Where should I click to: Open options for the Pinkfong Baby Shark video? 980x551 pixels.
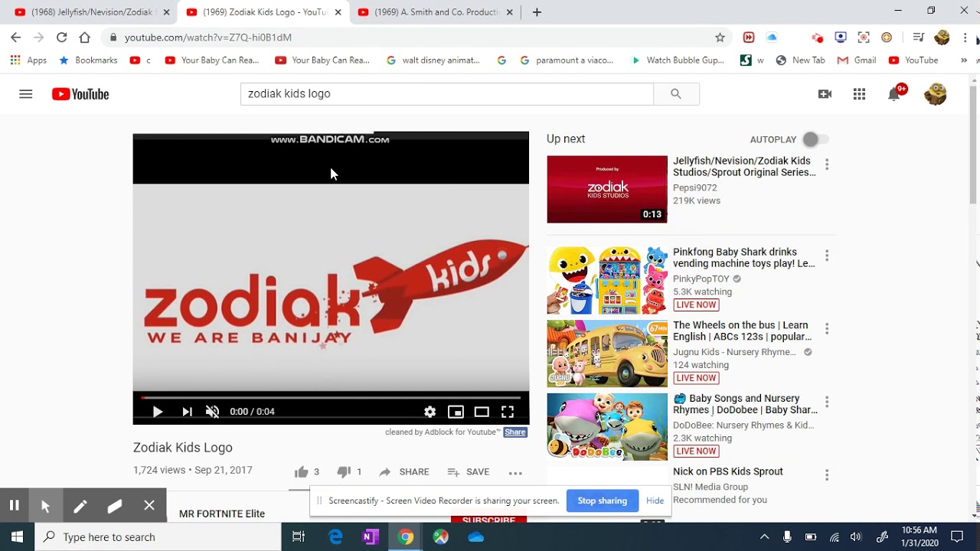pos(827,256)
